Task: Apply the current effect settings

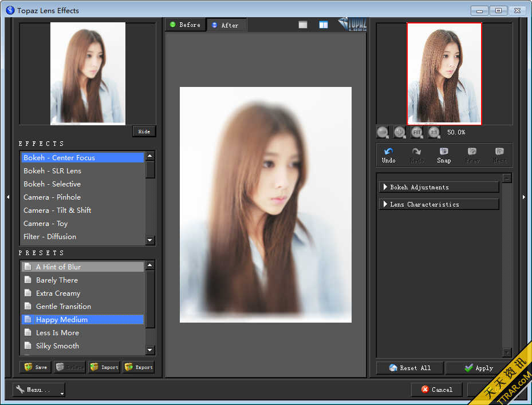Action: (x=479, y=368)
